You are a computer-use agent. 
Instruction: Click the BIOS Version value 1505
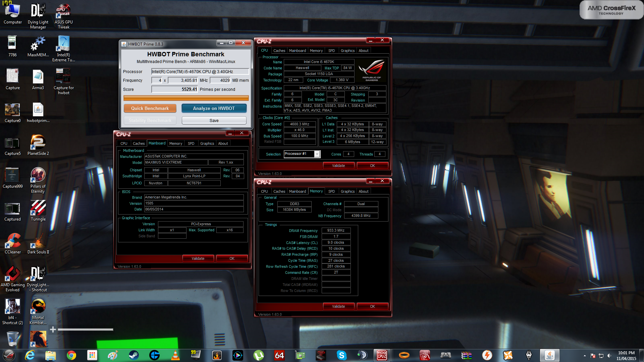click(x=194, y=203)
